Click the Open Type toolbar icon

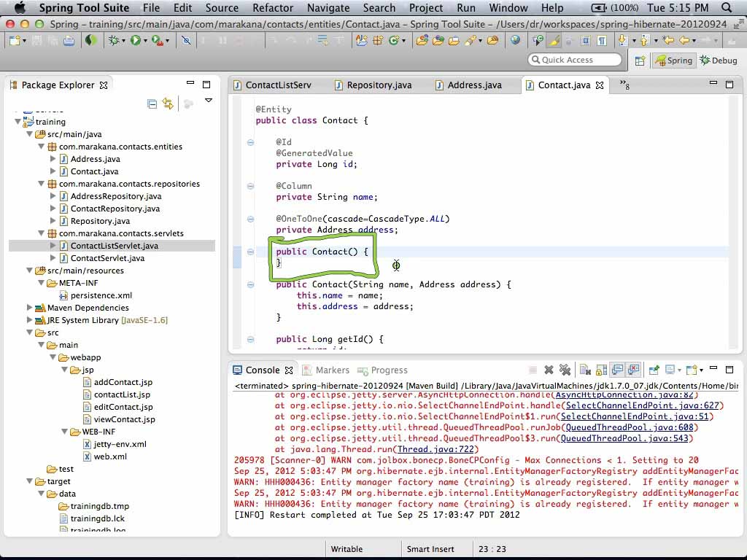pyautogui.click(x=422, y=41)
